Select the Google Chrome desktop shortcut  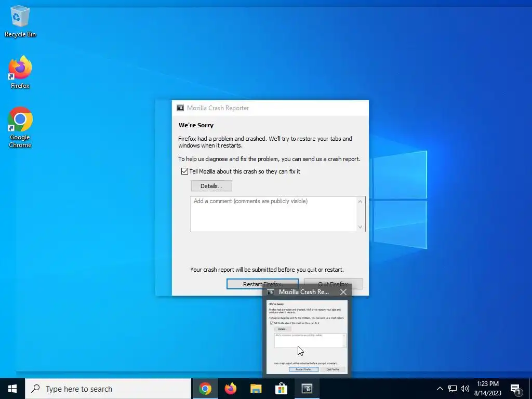20,128
